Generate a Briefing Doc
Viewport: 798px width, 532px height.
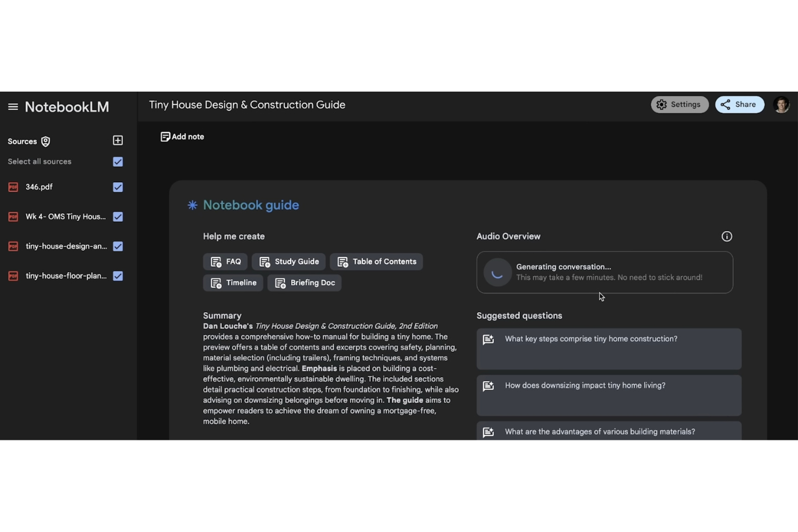(x=304, y=282)
